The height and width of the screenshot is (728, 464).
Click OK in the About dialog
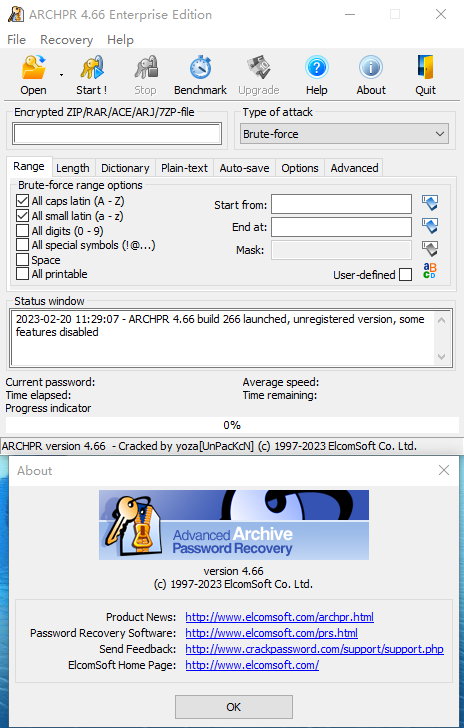click(234, 707)
